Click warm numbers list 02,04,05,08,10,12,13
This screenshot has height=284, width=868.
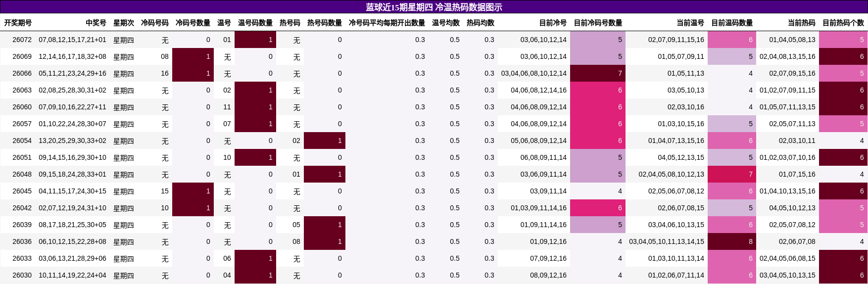pyautogui.click(x=671, y=174)
